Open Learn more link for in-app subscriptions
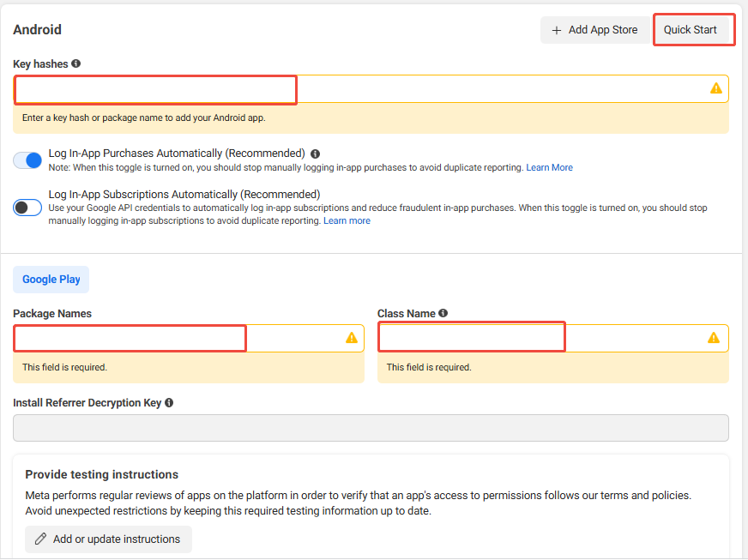Image resolution: width=748 pixels, height=560 pixels. point(347,221)
